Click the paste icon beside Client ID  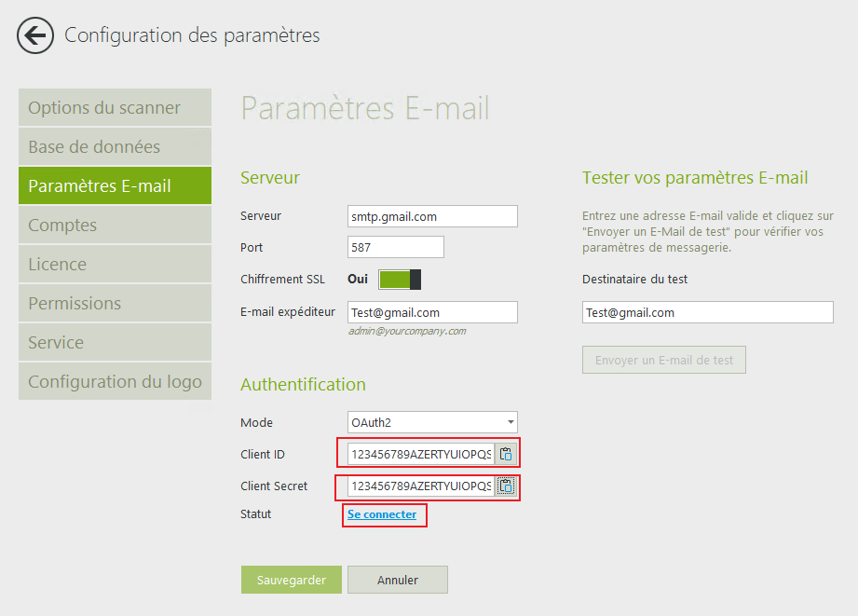(506, 455)
